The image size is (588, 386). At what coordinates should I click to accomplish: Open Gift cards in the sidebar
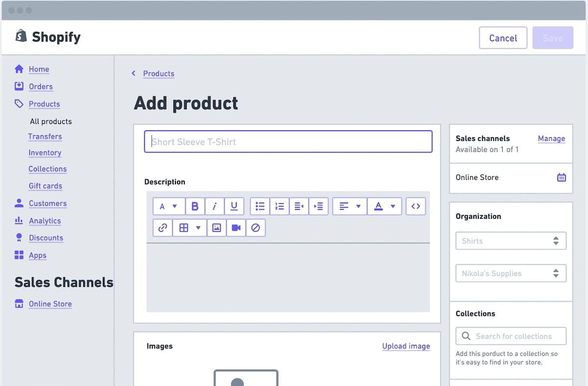pos(46,186)
